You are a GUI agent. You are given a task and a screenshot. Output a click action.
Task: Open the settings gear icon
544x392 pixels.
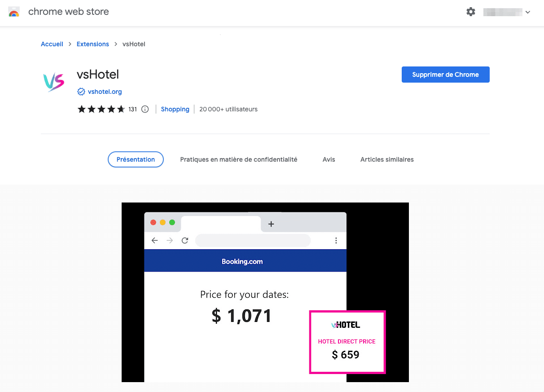[471, 12]
